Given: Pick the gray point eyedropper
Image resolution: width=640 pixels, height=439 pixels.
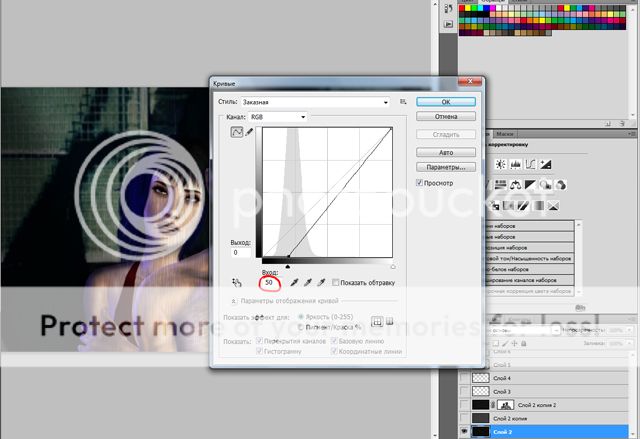Looking at the screenshot, I should (x=308, y=283).
